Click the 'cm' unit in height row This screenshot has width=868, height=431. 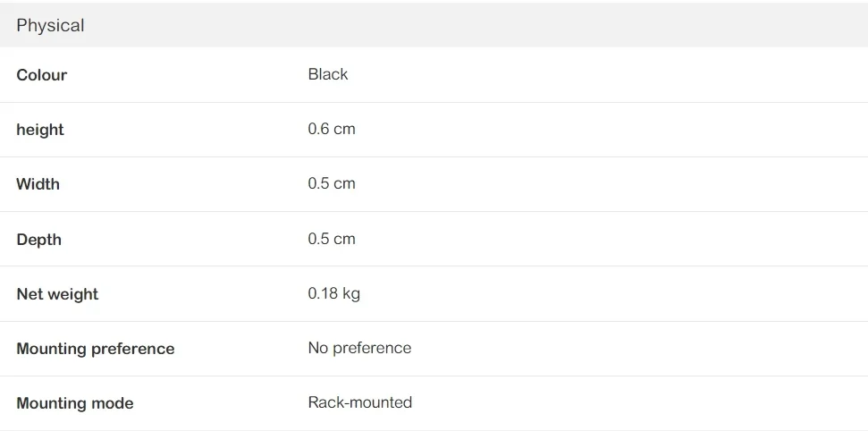[x=344, y=129]
